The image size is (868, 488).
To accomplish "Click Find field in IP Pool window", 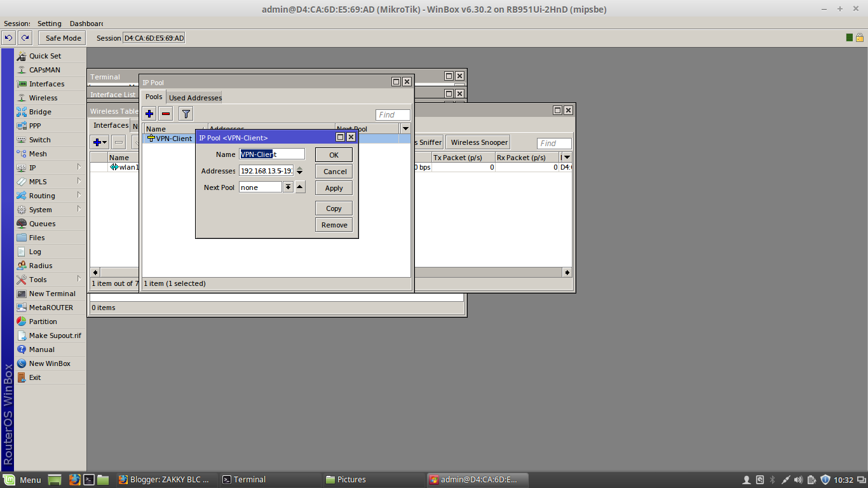I will [393, 115].
